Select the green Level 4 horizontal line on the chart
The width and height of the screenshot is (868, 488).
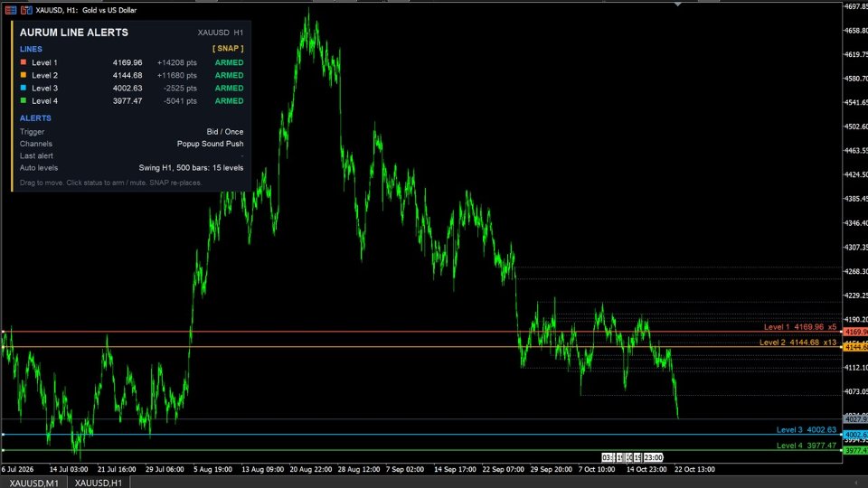click(x=420, y=450)
